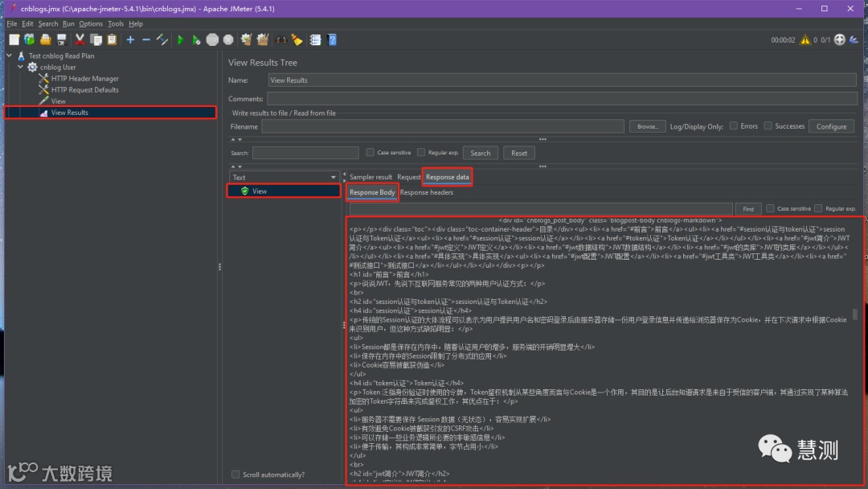Select HTTP Header Manager tree item
Image resolution: width=868 pixels, height=489 pixels.
pyautogui.click(x=84, y=79)
